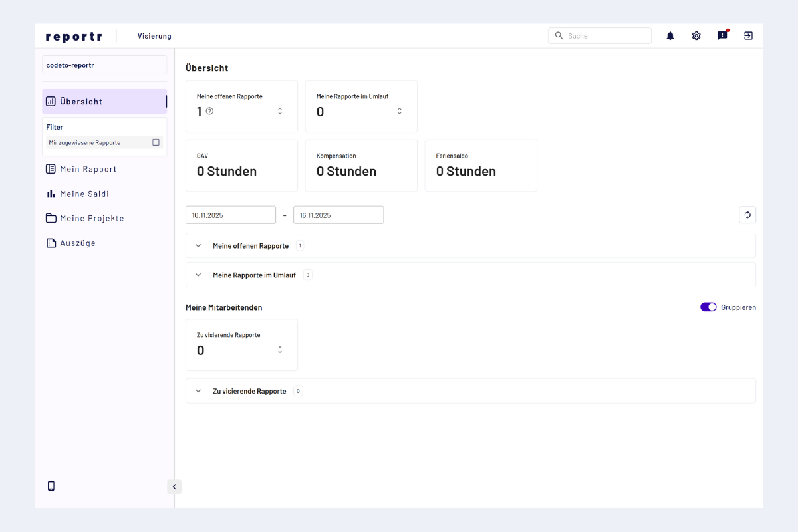Expand the Zu visierende Rapporte section
The image size is (798, 532).
coord(198,391)
